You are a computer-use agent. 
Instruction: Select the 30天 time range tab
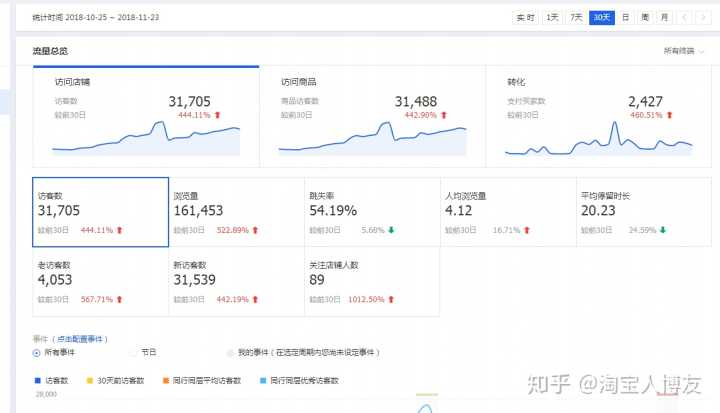click(x=602, y=17)
